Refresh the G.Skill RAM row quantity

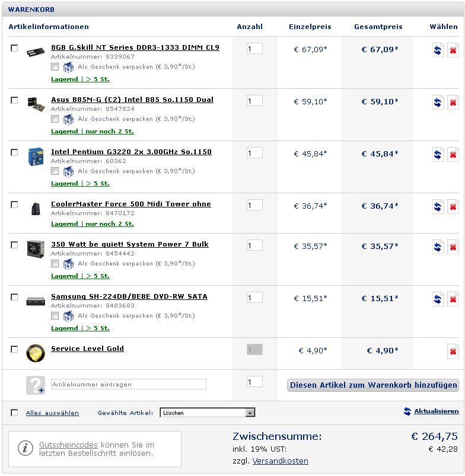tap(438, 50)
